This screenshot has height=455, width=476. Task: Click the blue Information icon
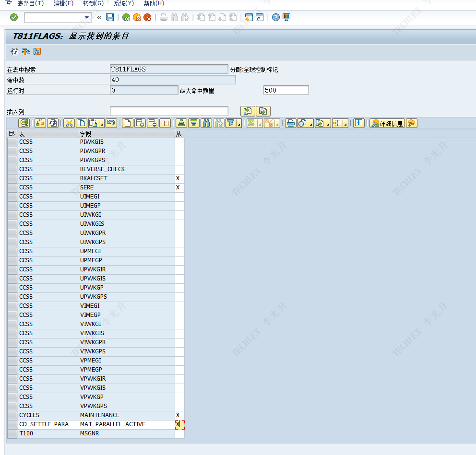(x=359, y=123)
